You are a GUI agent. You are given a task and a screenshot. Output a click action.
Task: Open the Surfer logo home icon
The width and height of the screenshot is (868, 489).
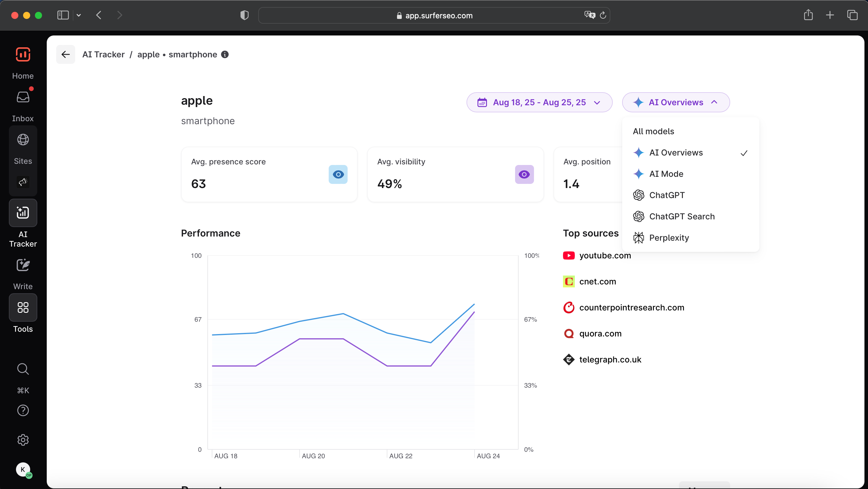click(23, 55)
